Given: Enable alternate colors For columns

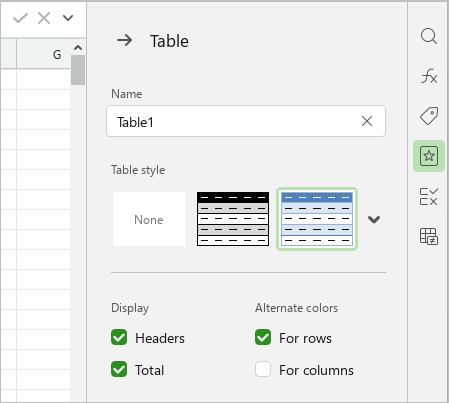Looking at the screenshot, I should [263, 369].
